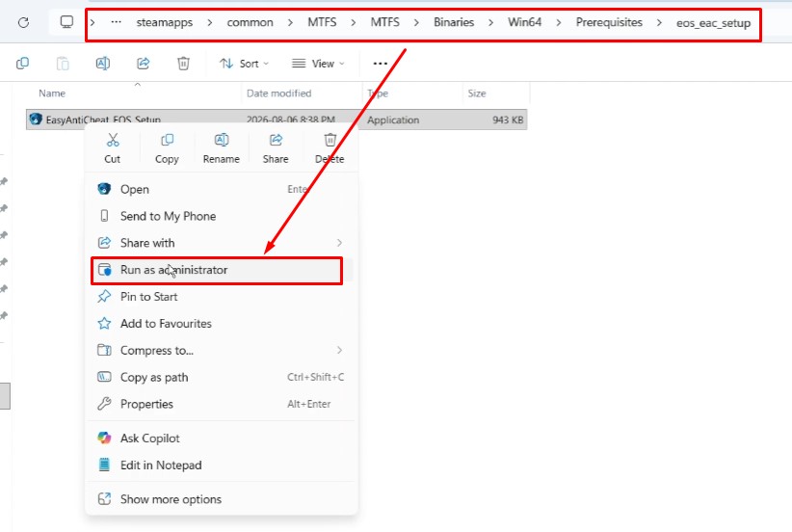The image size is (792, 532).
Task: Choose Add to Favourites
Action: (x=222, y=323)
